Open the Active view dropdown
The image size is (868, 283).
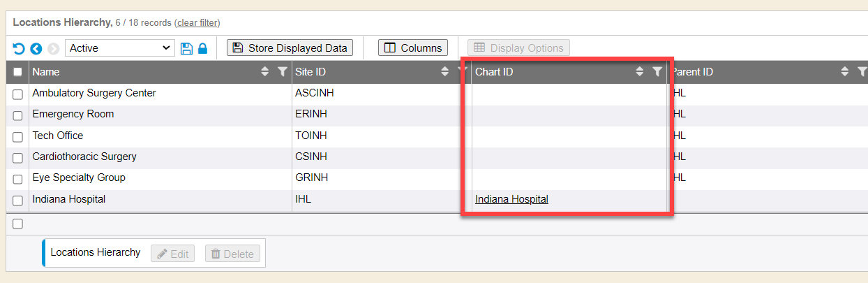click(119, 48)
